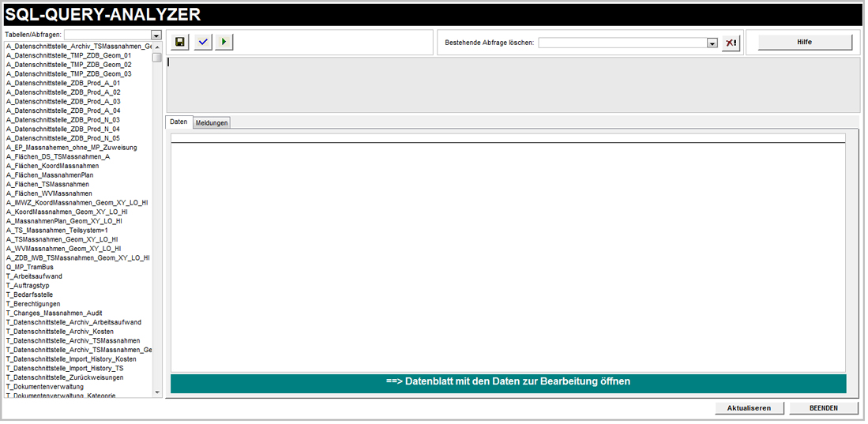Open the Datenblatt zur Bearbeitung green bar

pyautogui.click(x=508, y=382)
